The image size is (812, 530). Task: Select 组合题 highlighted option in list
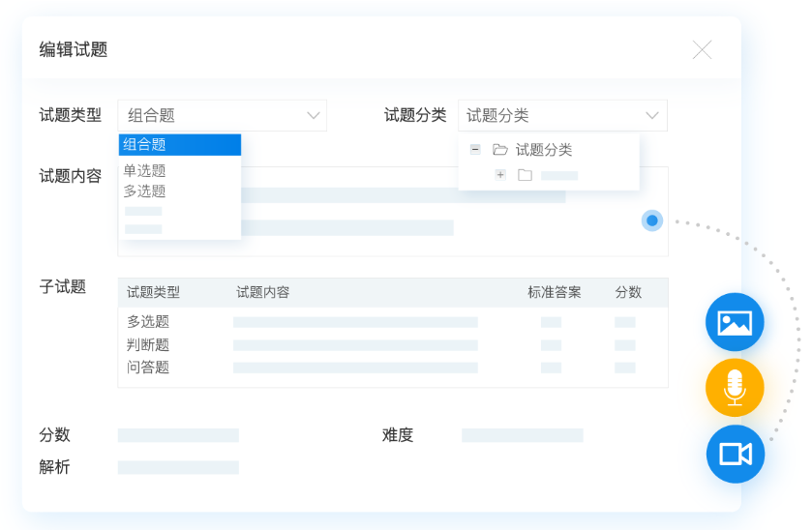[x=179, y=145]
